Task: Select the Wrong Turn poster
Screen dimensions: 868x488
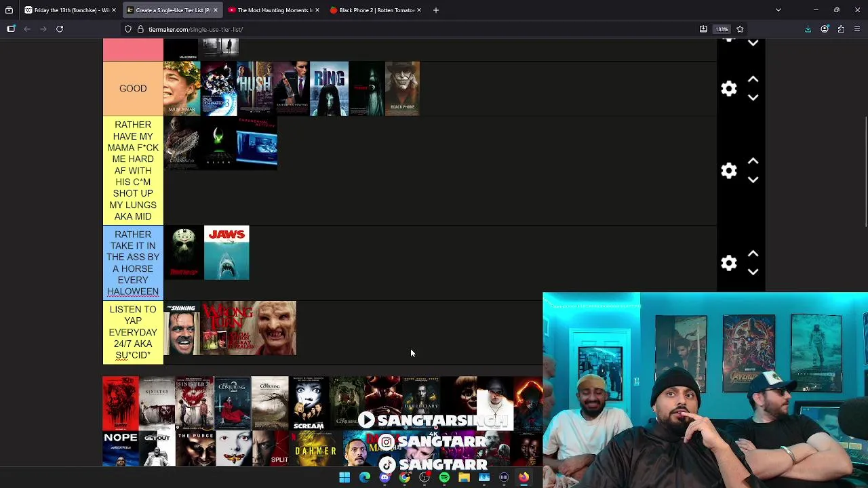Action: click(x=249, y=328)
